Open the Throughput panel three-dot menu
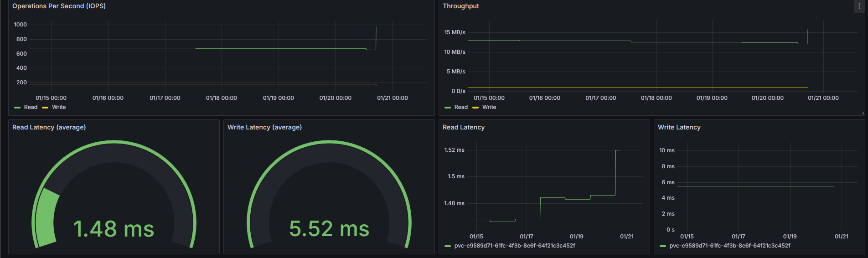This screenshot has width=868, height=258. (859, 6)
